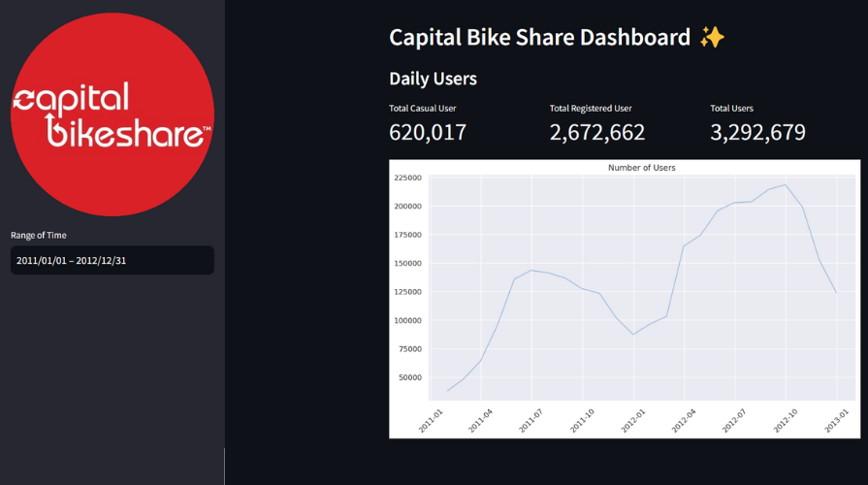This screenshot has width=868, height=485.
Task: Click the Total Registered User metric label
Action: (x=591, y=109)
